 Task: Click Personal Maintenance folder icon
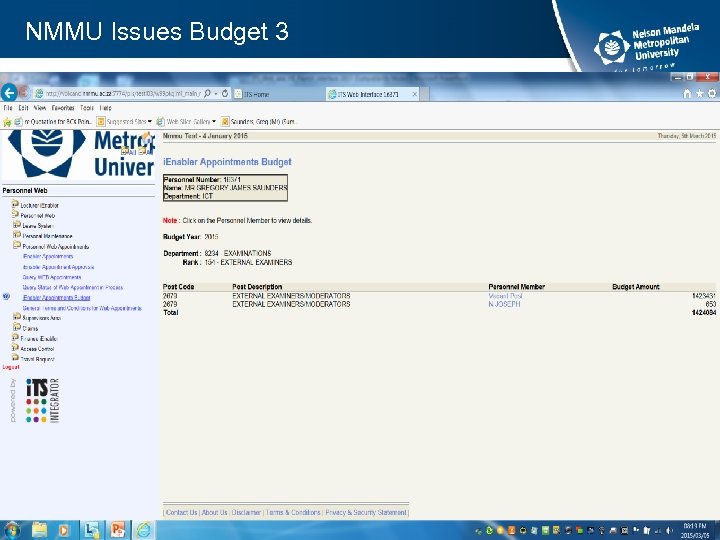click(x=17, y=235)
